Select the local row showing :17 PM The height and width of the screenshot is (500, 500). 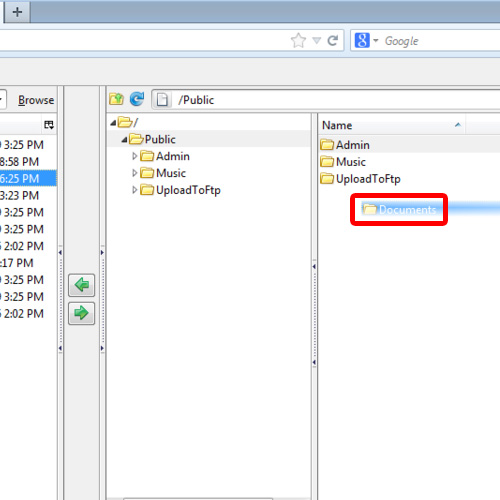(x=28, y=263)
